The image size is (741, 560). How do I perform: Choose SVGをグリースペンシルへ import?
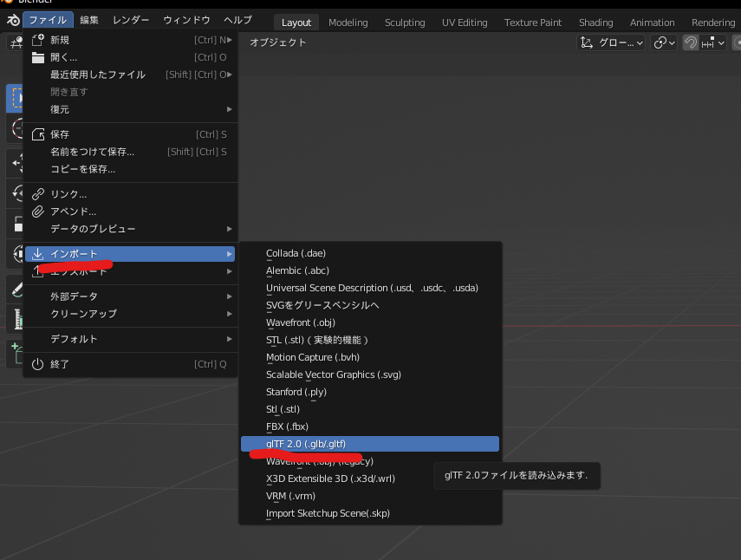[370, 305]
